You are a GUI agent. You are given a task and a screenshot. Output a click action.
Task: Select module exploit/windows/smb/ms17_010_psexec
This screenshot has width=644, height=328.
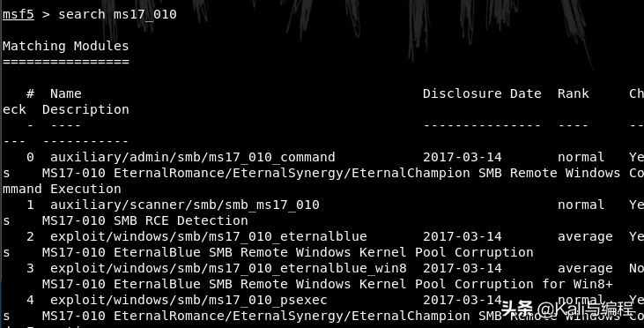pyautogui.click(x=189, y=300)
